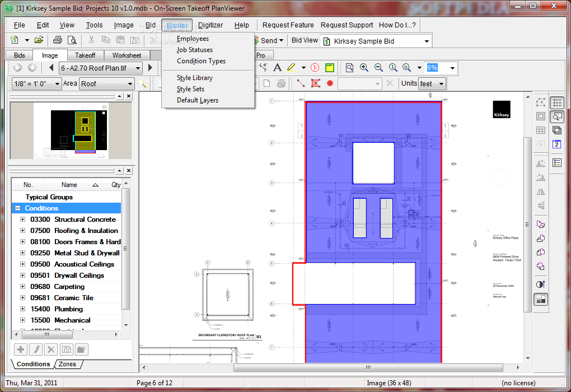Click the zoom out magnifier icon
The width and height of the screenshot is (571, 392).
tap(378, 68)
